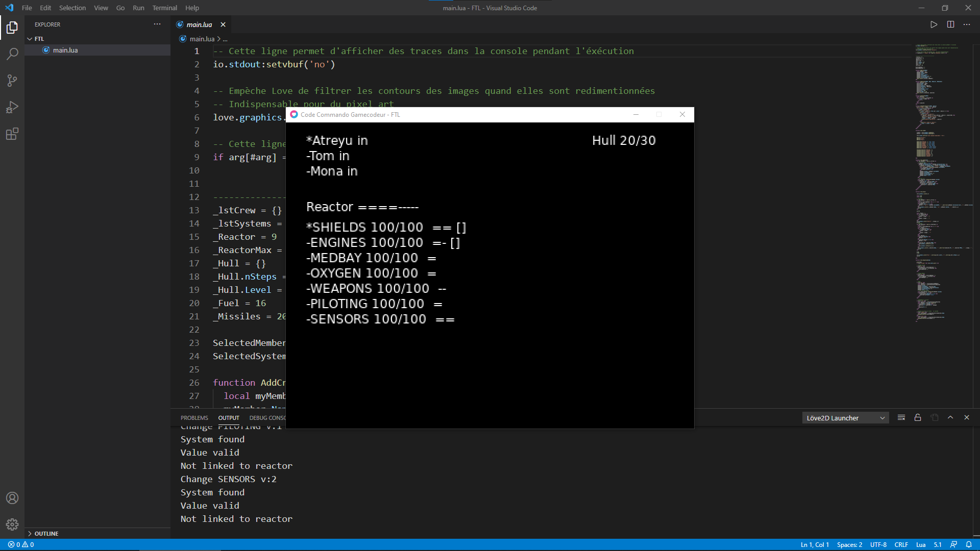The image size is (980, 551).
Task: Open the Extensions view
Action: point(12,134)
